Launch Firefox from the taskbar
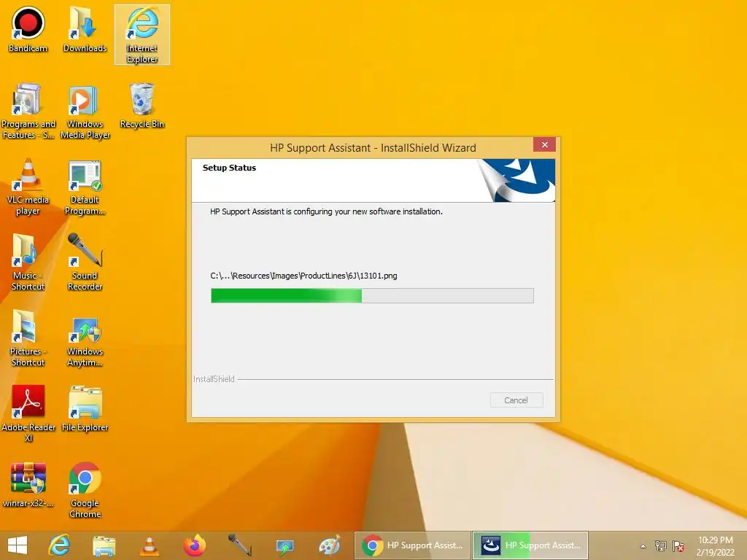The width and height of the screenshot is (747, 560). pos(194,545)
